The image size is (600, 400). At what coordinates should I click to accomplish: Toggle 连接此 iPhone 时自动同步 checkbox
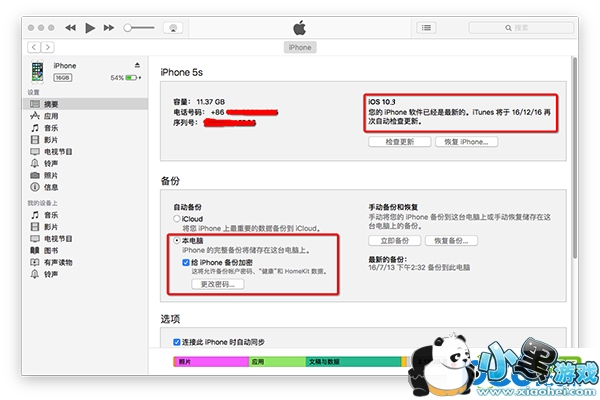(177, 342)
